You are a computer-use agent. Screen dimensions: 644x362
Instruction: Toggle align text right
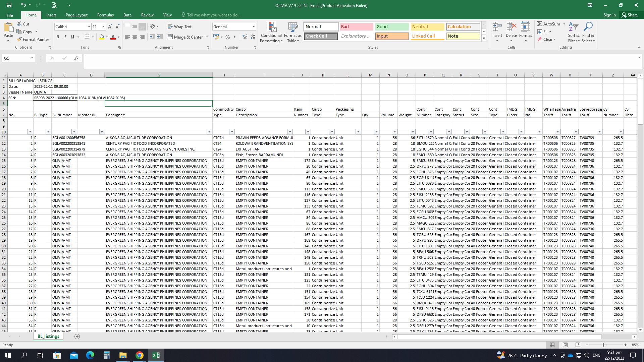click(x=142, y=37)
